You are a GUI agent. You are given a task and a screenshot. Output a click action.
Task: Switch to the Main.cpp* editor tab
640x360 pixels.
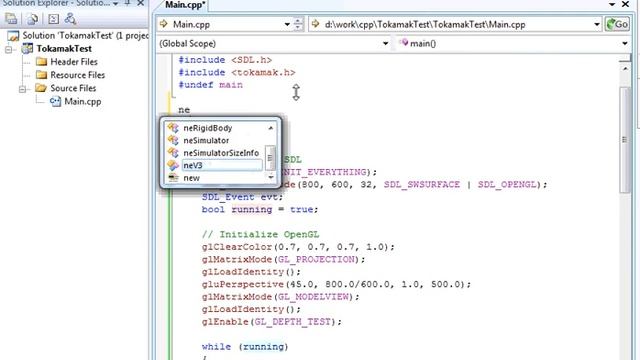tap(185, 5)
